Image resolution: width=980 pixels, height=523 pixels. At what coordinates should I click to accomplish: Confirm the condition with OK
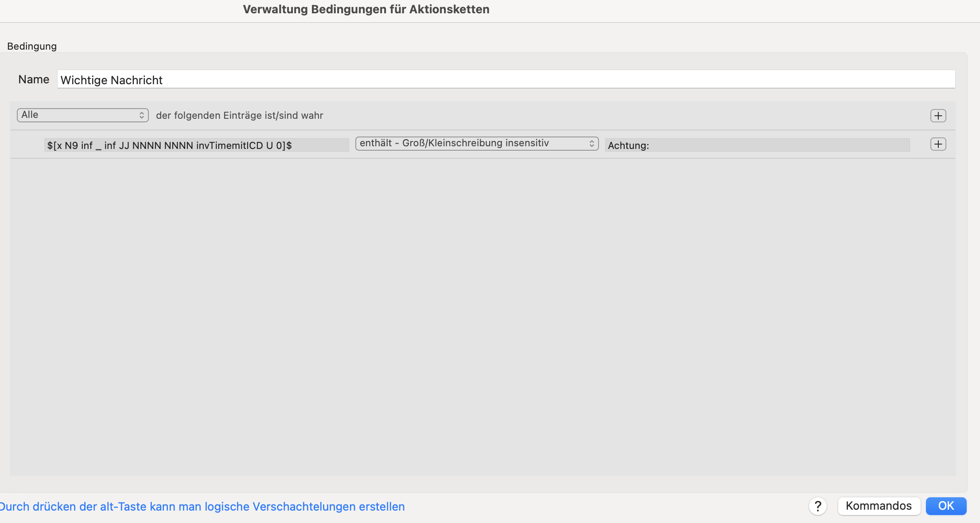tap(946, 506)
